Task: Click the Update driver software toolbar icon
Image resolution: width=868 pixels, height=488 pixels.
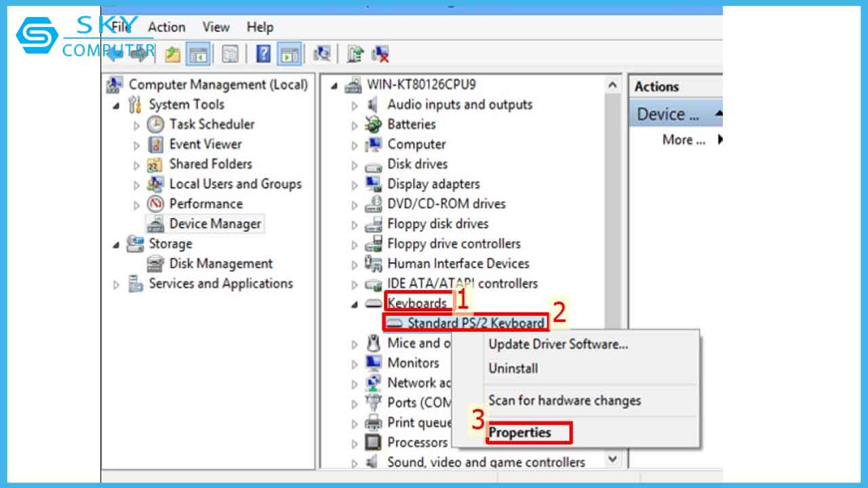Action: (355, 54)
